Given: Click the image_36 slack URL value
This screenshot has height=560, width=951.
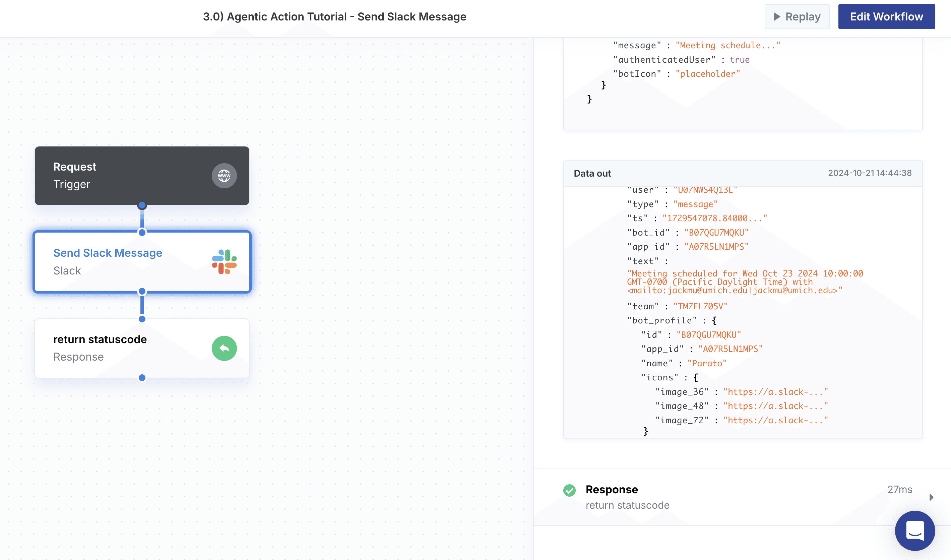Looking at the screenshot, I should (x=775, y=392).
